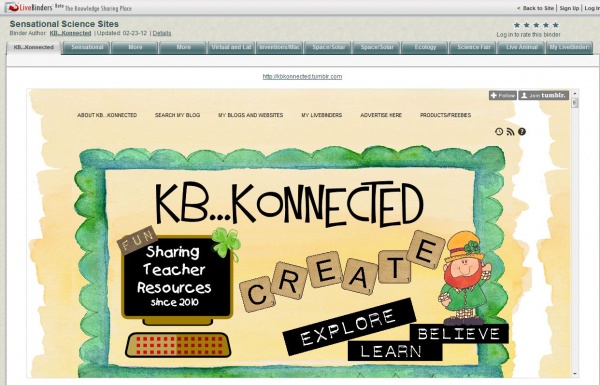Viewport: 600px width, 385px height.
Task: Switch to the Sensational tab
Action: click(87, 47)
